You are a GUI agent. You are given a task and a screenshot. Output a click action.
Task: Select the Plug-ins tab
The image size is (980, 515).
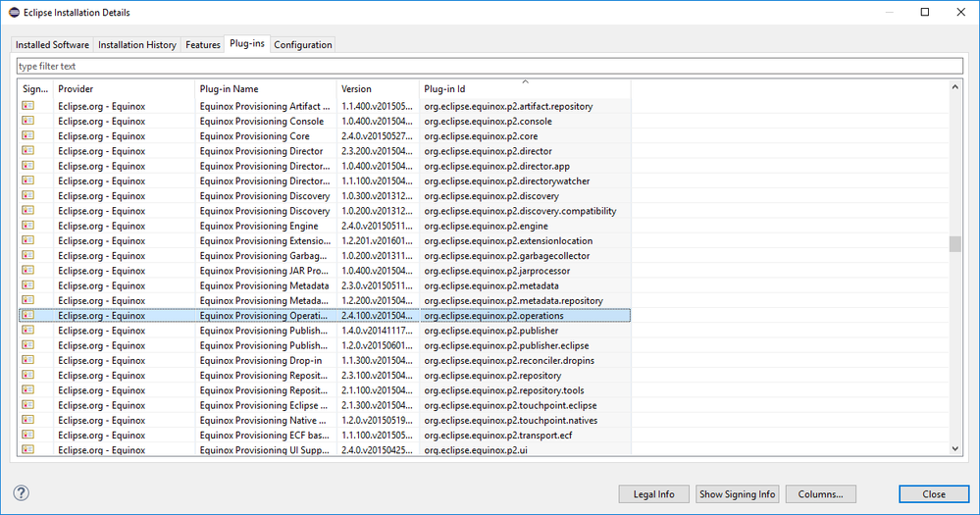point(247,44)
